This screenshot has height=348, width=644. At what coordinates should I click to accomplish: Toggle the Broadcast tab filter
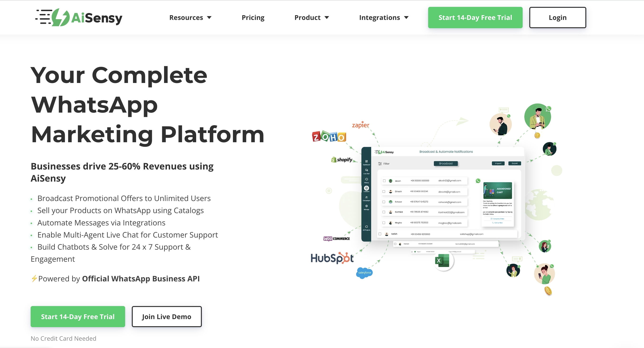[x=446, y=163]
